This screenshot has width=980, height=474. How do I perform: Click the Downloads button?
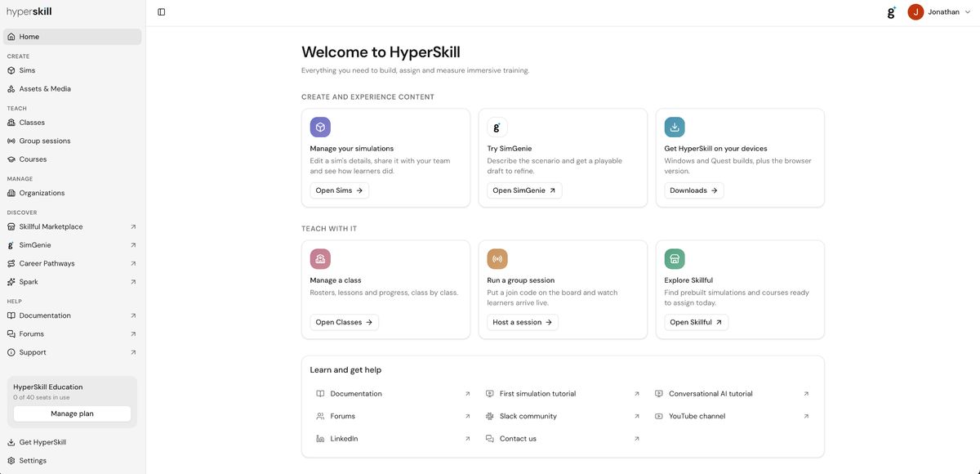693,190
